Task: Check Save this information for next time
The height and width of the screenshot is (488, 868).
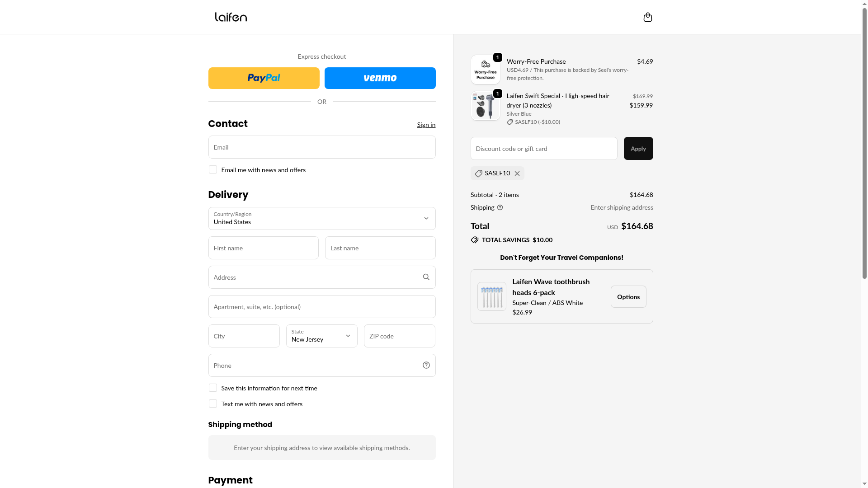Action: pyautogui.click(x=213, y=388)
